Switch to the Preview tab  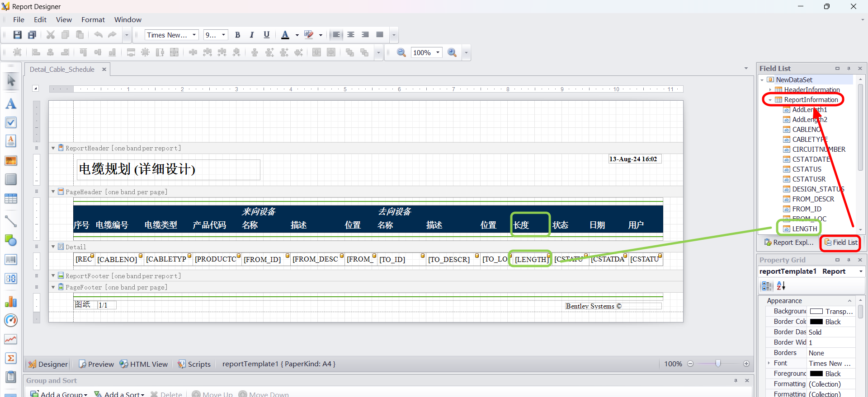pos(96,364)
